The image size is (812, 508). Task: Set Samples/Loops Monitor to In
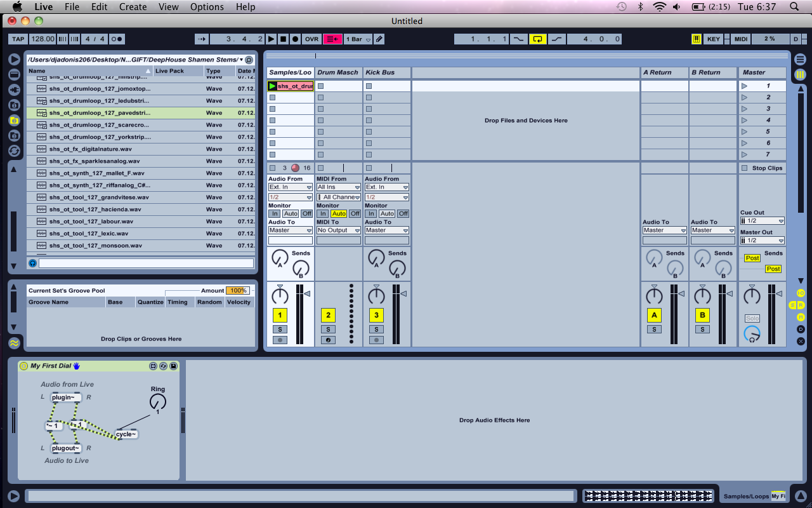point(274,213)
